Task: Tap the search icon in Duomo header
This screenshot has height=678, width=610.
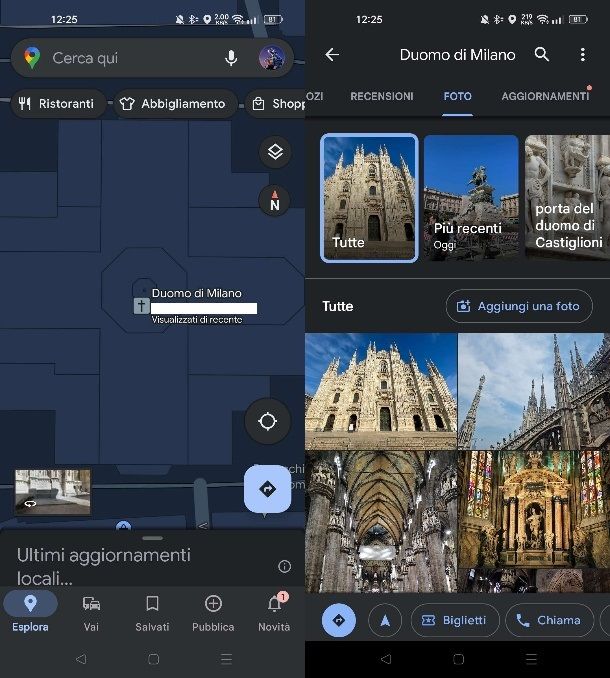Action: coord(542,54)
